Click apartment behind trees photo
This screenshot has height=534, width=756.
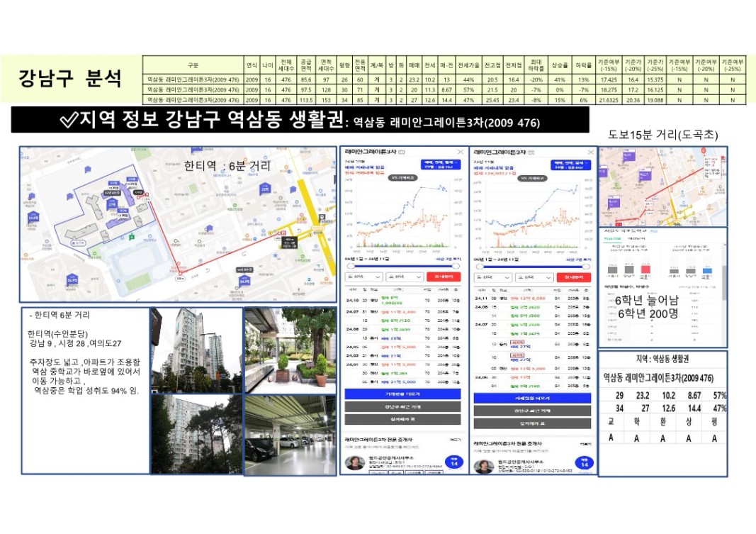(196, 434)
